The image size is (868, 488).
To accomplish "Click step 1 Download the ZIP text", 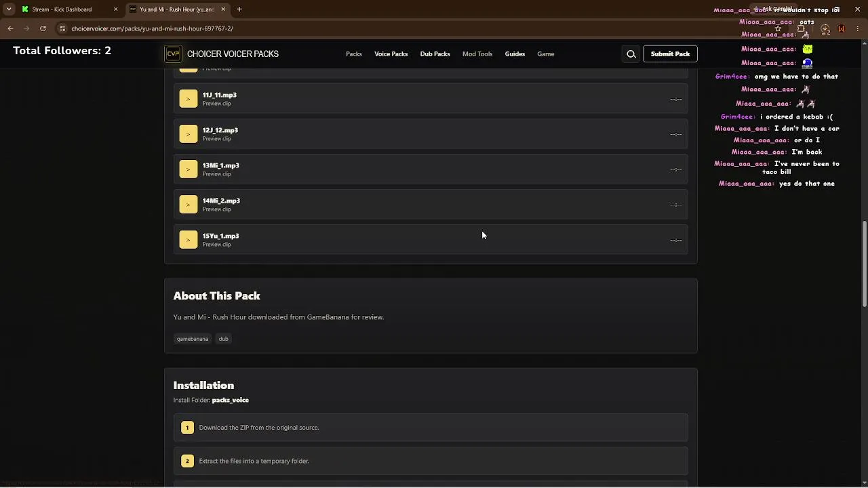I will (259, 428).
